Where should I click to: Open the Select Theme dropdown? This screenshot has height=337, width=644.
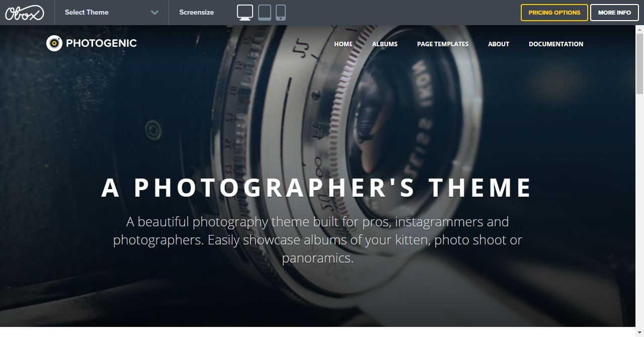111,13
